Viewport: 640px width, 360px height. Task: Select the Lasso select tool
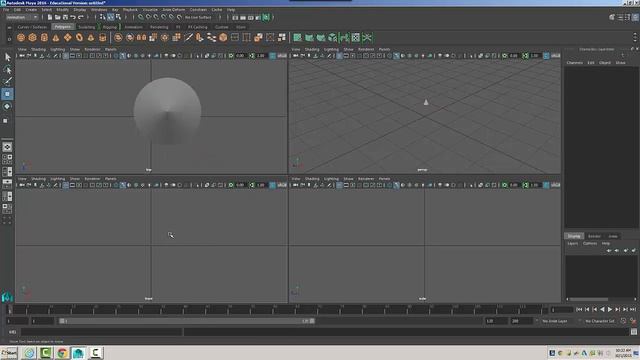7,70
